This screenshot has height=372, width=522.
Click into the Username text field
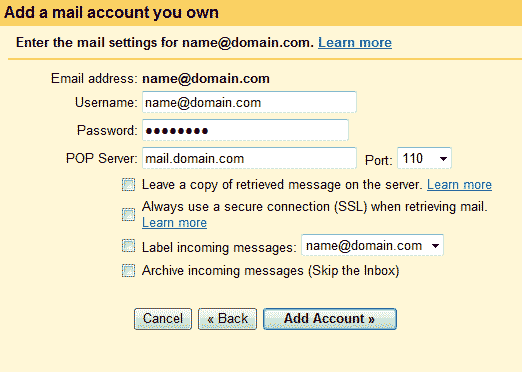click(x=249, y=102)
